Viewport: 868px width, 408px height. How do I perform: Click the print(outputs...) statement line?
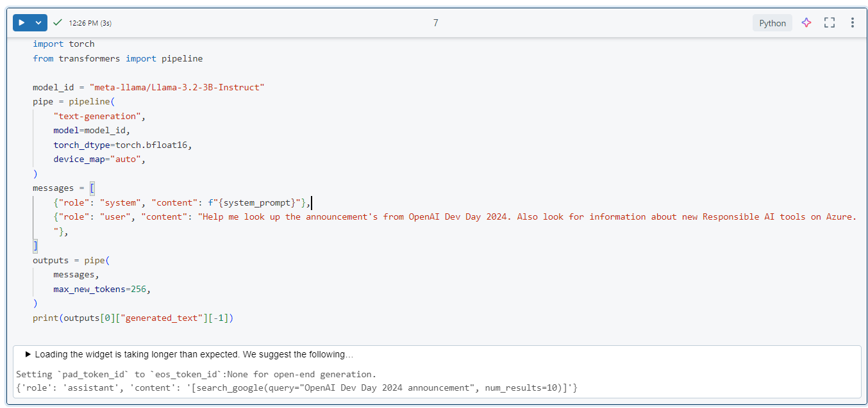click(x=133, y=318)
